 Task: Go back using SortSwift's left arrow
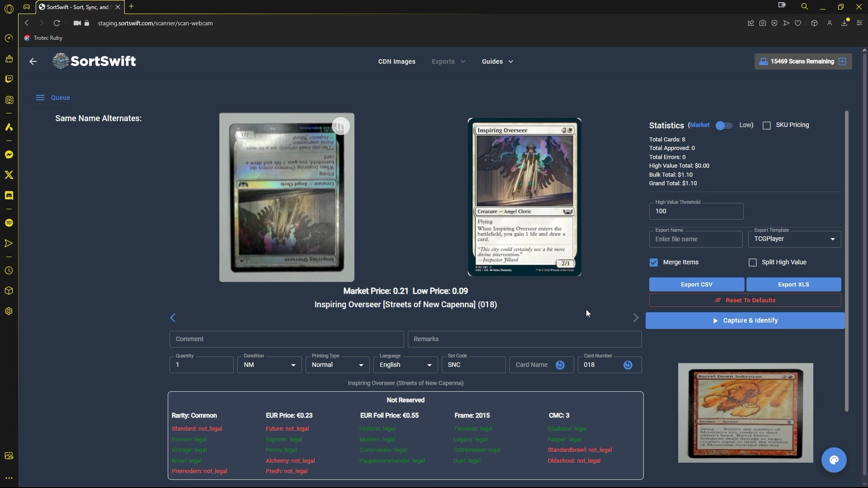(33, 61)
